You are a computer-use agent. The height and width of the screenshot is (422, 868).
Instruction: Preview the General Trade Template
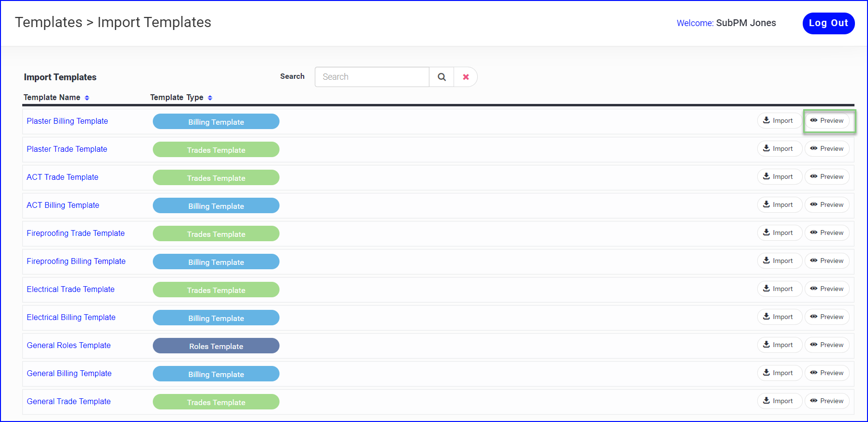coord(827,401)
